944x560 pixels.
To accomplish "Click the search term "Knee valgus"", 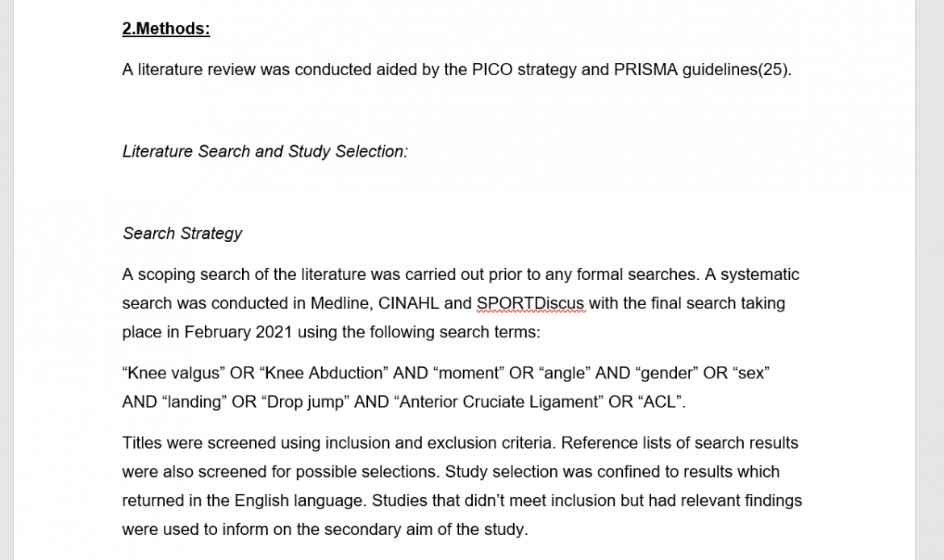I will [x=173, y=374].
